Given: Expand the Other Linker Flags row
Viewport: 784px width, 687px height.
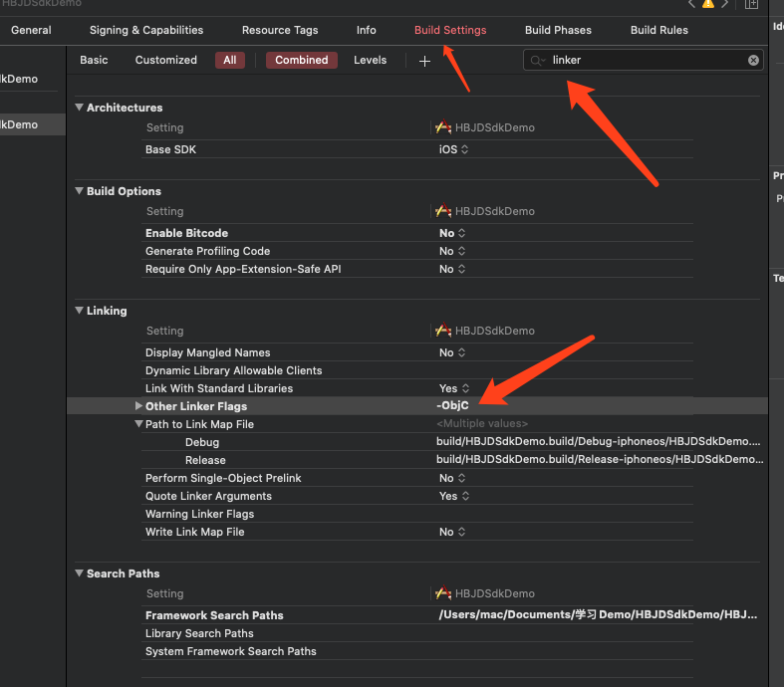Looking at the screenshot, I should pyautogui.click(x=138, y=405).
